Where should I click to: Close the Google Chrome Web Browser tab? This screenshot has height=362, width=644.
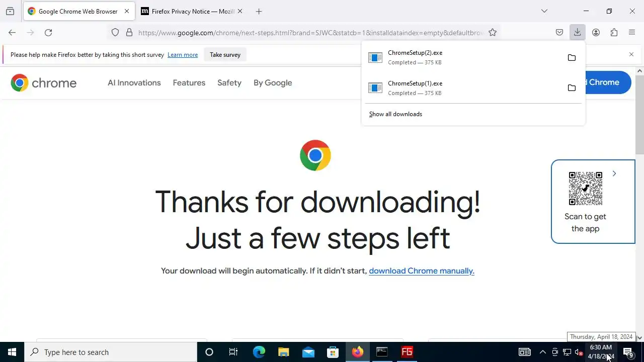click(127, 11)
